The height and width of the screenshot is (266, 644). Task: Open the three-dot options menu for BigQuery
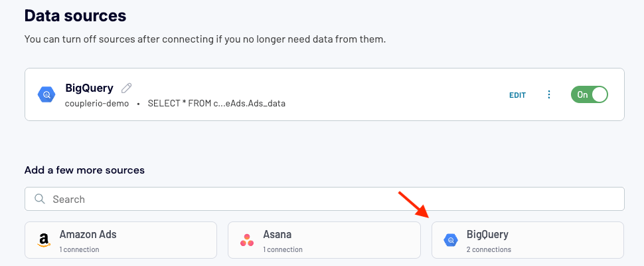tap(548, 94)
